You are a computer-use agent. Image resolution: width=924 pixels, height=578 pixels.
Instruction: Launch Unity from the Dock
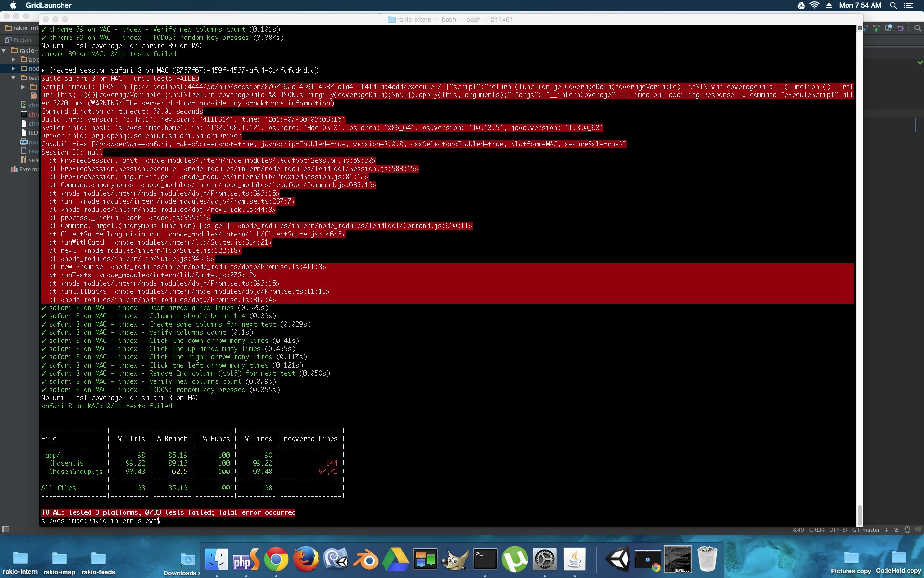coord(618,559)
